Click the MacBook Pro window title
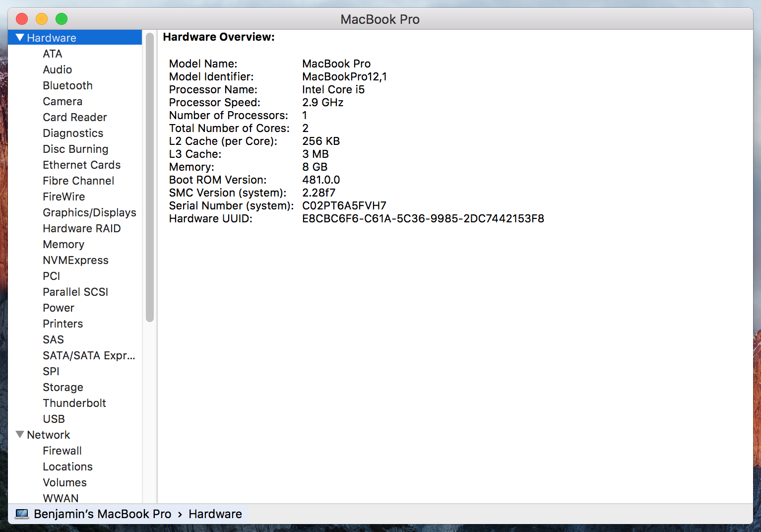 coord(380,19)
